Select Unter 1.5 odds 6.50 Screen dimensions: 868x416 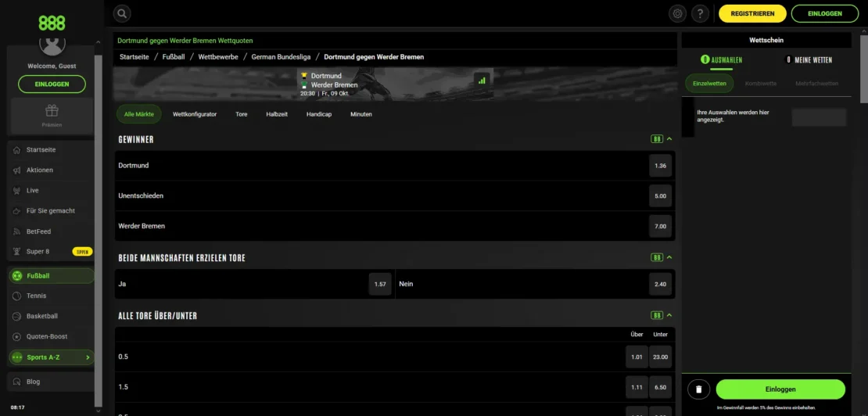[x=661, y=387]
